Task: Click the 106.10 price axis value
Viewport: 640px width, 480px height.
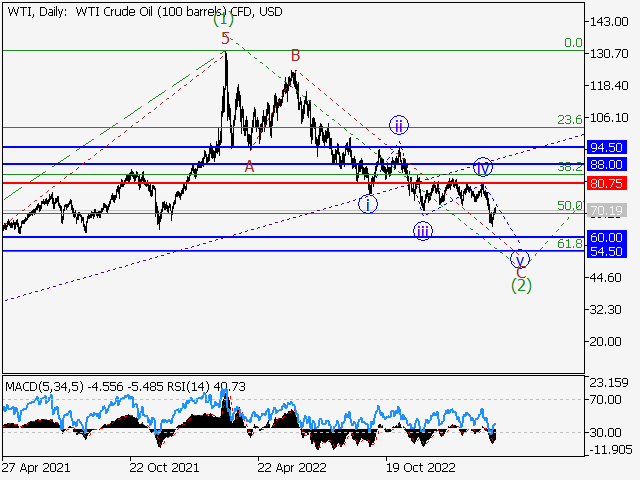Action: tap(609, 118)
